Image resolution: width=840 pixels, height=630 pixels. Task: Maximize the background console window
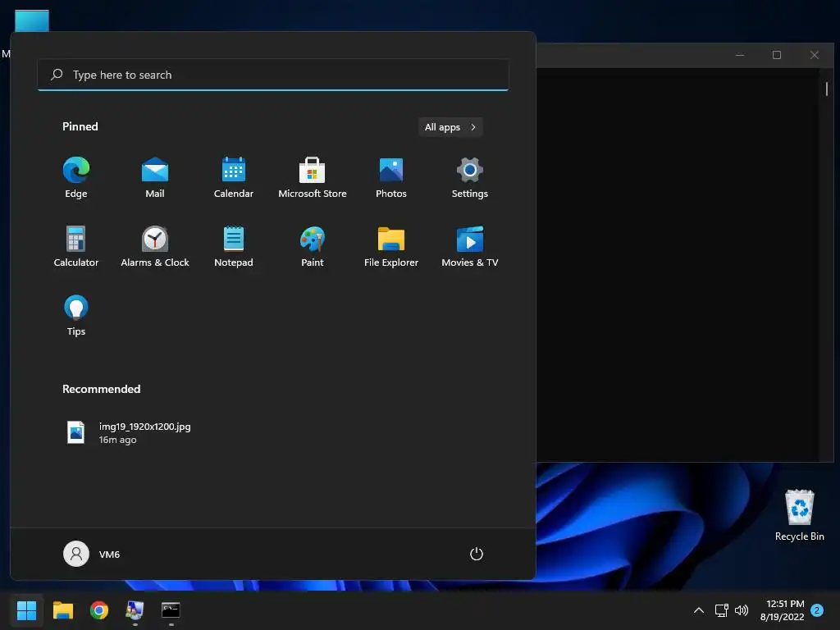click(777, 55)
